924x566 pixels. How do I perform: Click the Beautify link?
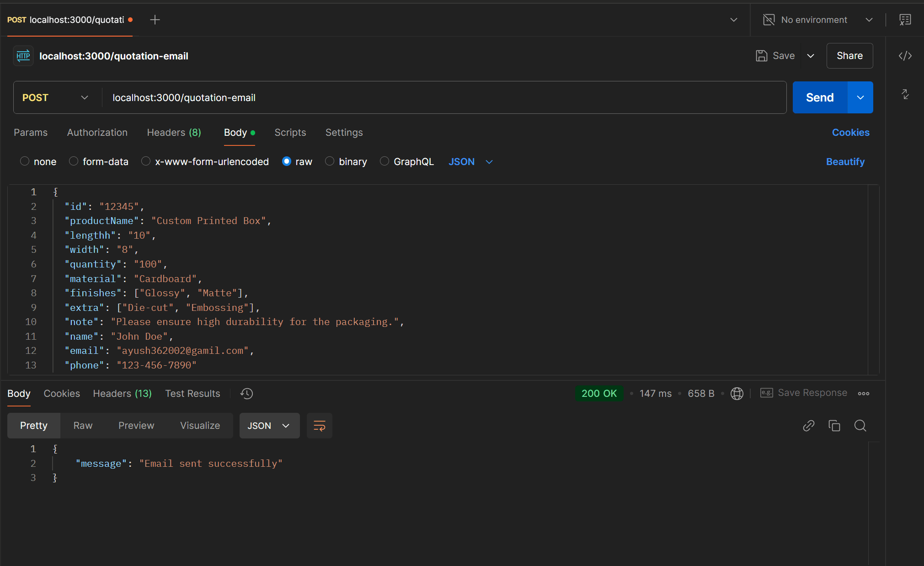pos(845,161)
